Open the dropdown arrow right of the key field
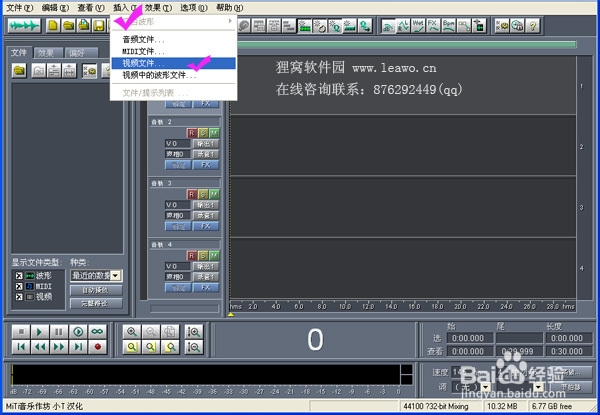The height and width of the screenshot is (415, 600). pyautogui.click(x=538, y=387)
